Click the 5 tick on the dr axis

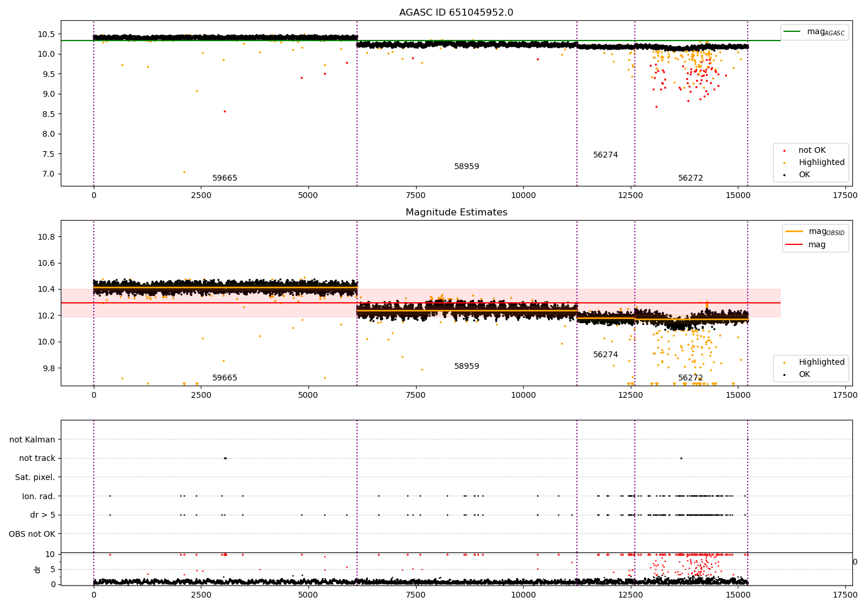pyautogui.click(x=53, y=569)
